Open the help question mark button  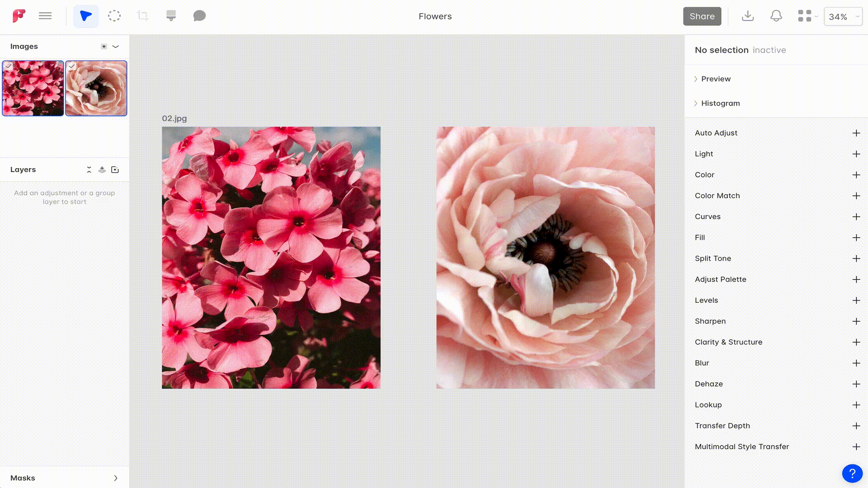852,474
